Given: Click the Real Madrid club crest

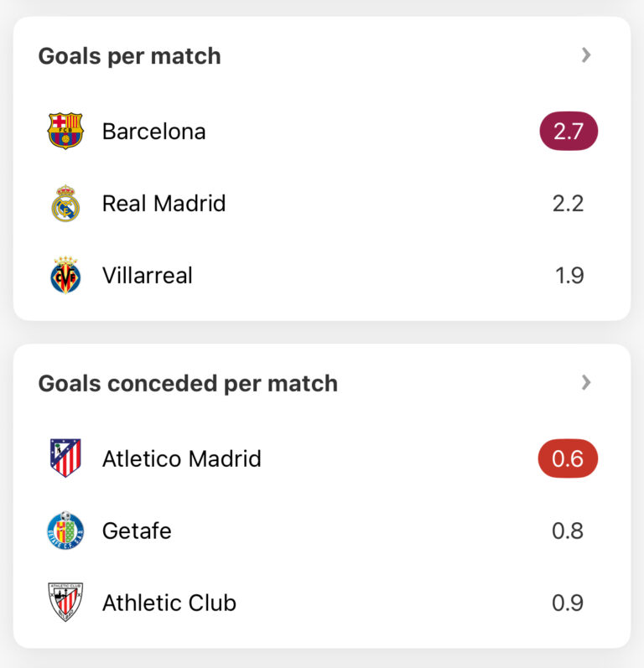Looking at the screenshot, I should (x=65, y=204).
